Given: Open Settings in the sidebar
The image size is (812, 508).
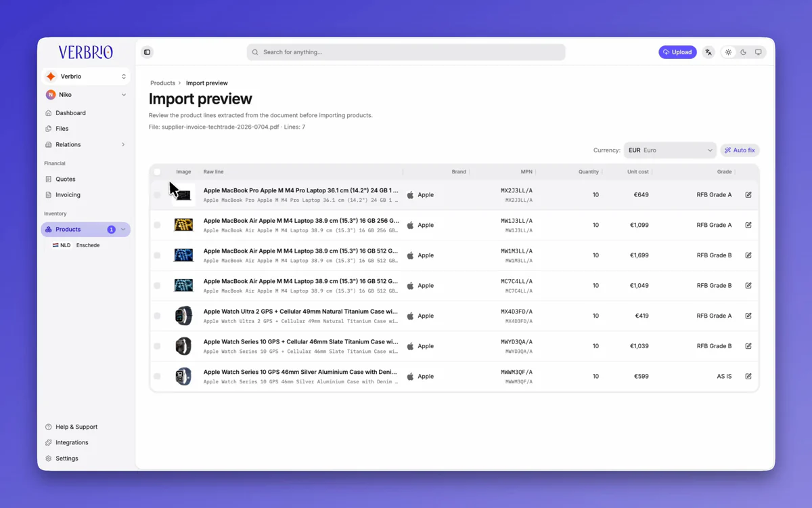Looking at the screenshot, I should coord(66,459).
